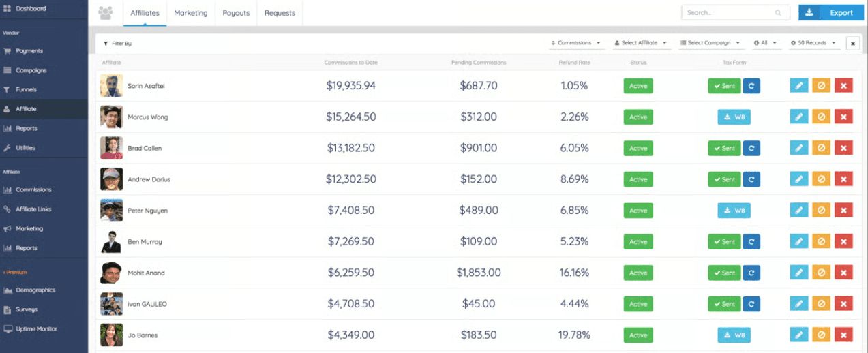
Task: Click Sorin Asaftei's profile photo
Action: 112,86
